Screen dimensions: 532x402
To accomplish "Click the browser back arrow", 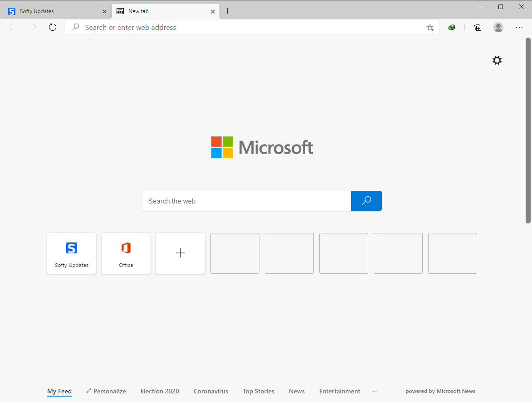I will click(13, 27).
